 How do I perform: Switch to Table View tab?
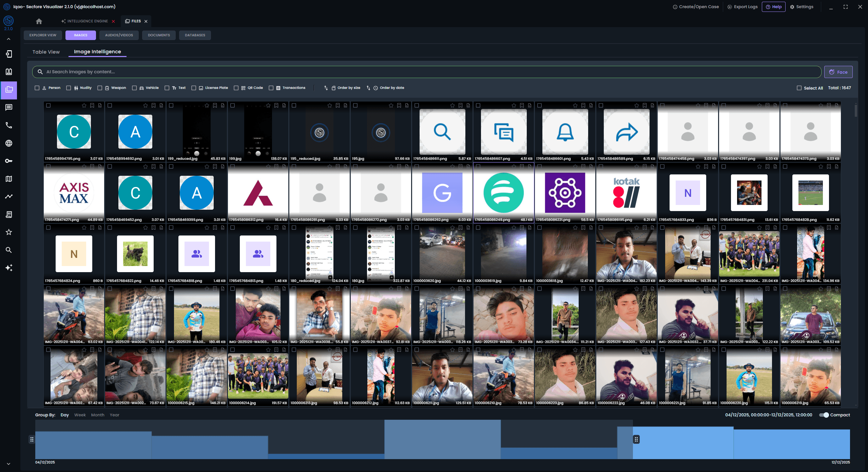click(x=46, y=52)
